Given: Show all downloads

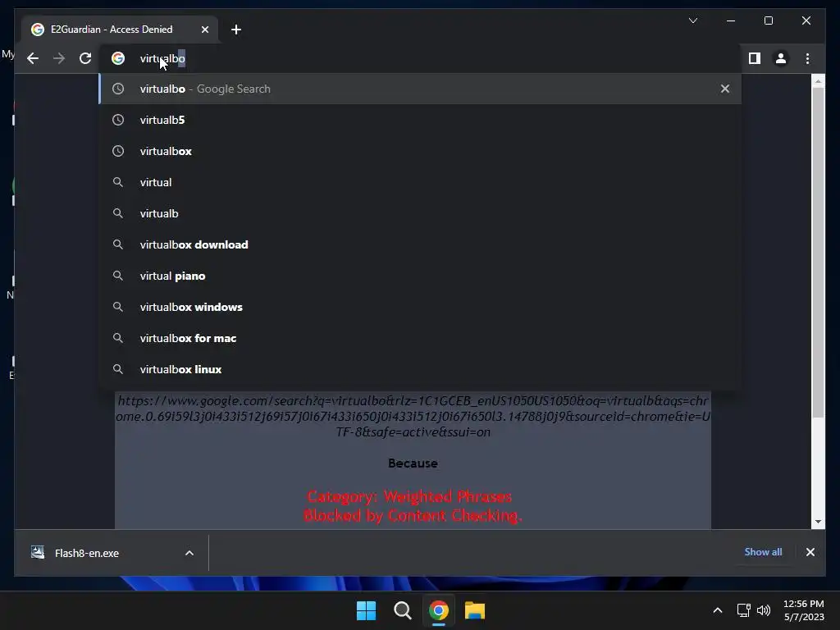Looking at the screenshot, I should pyautogui.click(x=763, y=552).
